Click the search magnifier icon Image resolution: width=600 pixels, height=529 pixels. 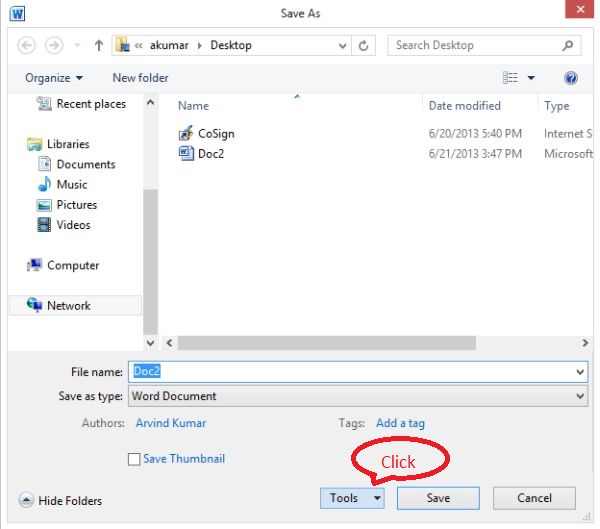coord(568,45)
